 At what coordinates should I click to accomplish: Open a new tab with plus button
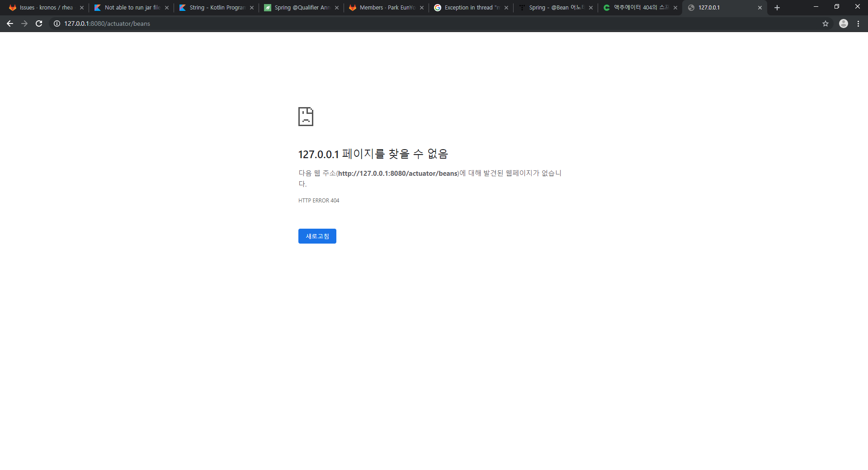777,8
